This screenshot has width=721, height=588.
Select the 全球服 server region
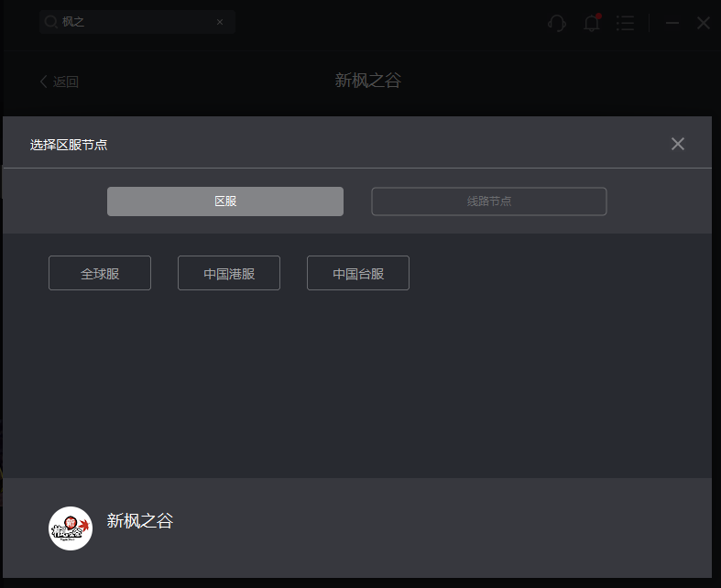[x=100, y=273]
